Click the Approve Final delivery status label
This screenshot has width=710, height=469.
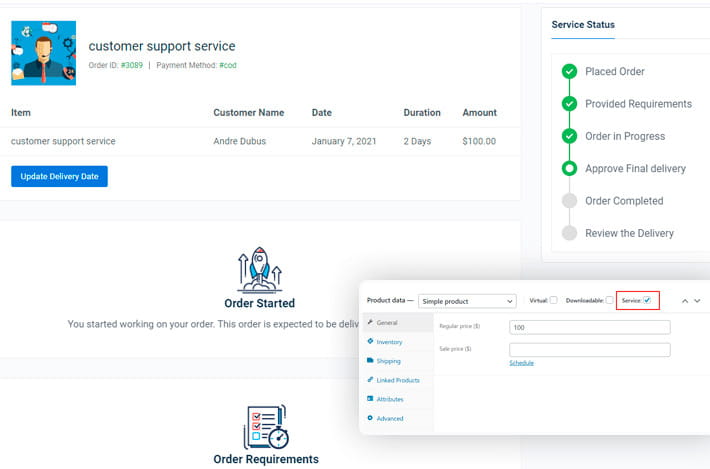pos(635,169)
